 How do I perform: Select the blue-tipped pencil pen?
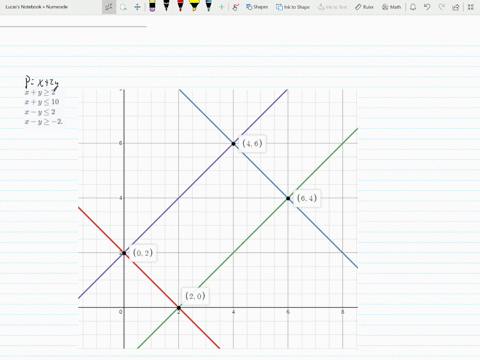pos(208,6)
